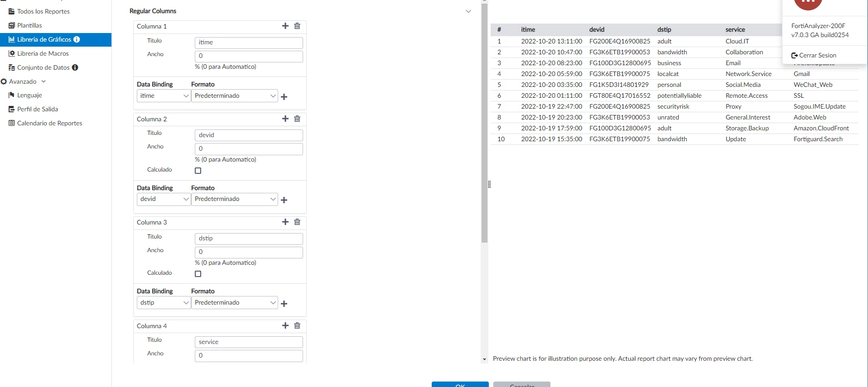
Task: Open Formato dropdown for Columna 3
Action: (x=234, y=303)
